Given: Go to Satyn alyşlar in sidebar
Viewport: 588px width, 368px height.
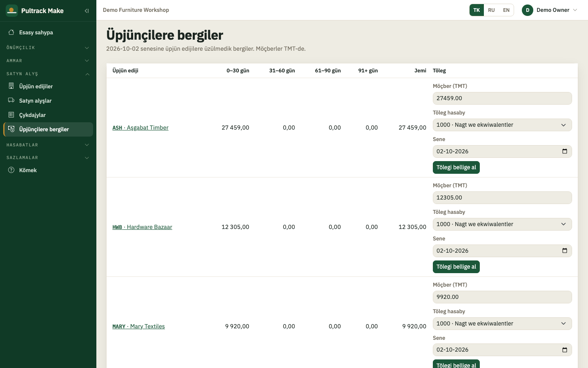Looking at the screenshot, I should click(x=48, y=101).
